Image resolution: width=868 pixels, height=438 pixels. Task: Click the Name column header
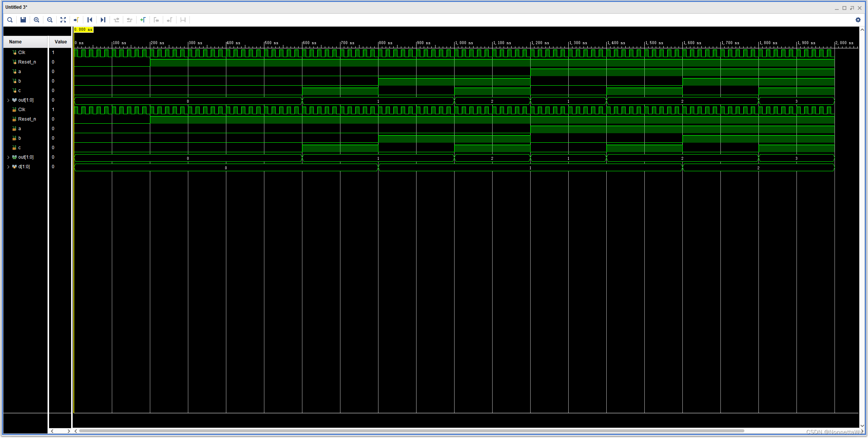click(25, 42)
